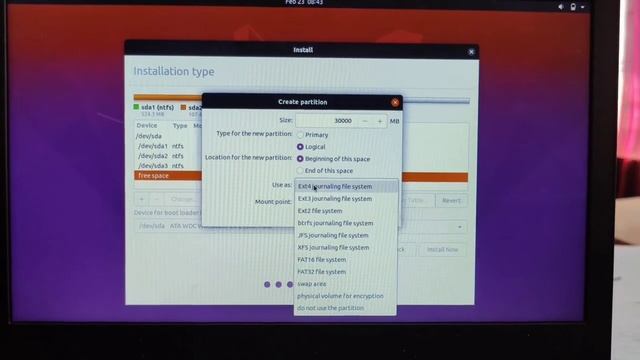Close the Install window

471,52
